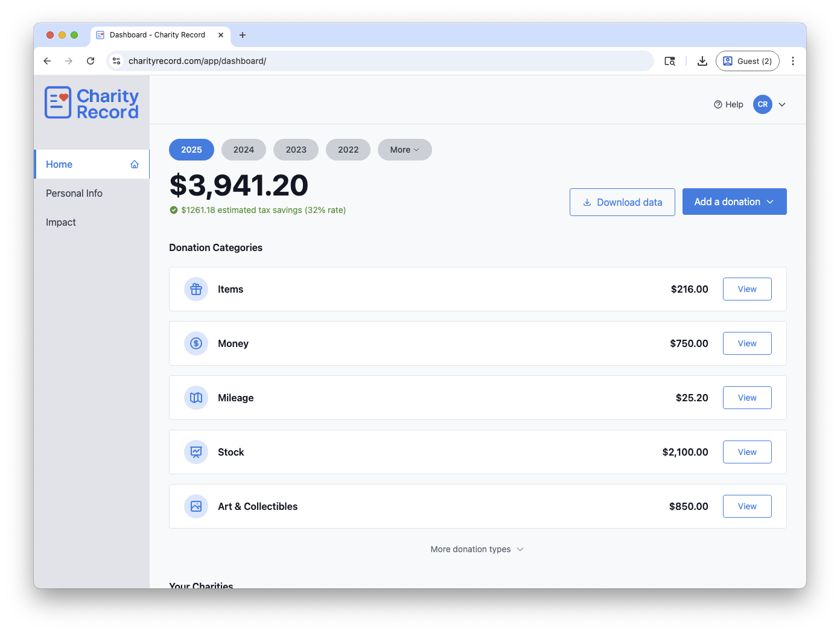Screen dimensions: 840x633
Task: Click the Help question mark icon
Action: (717, 104)
